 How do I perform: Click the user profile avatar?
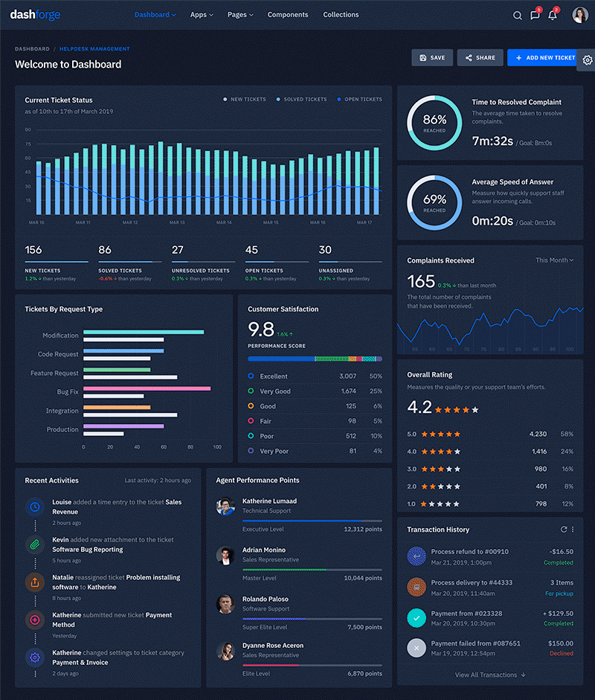click(x=579, y=15)
